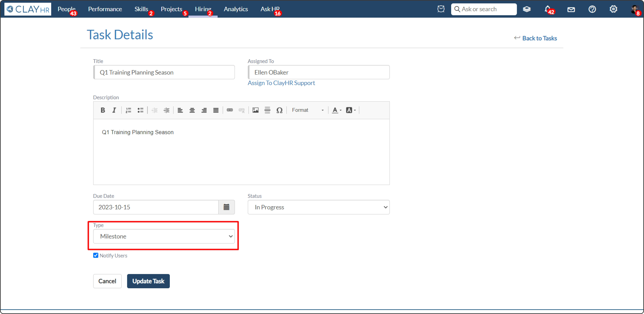Click Assign To ClayHR Support link
This screenshot has width=644, height=314.
[281, 83]
